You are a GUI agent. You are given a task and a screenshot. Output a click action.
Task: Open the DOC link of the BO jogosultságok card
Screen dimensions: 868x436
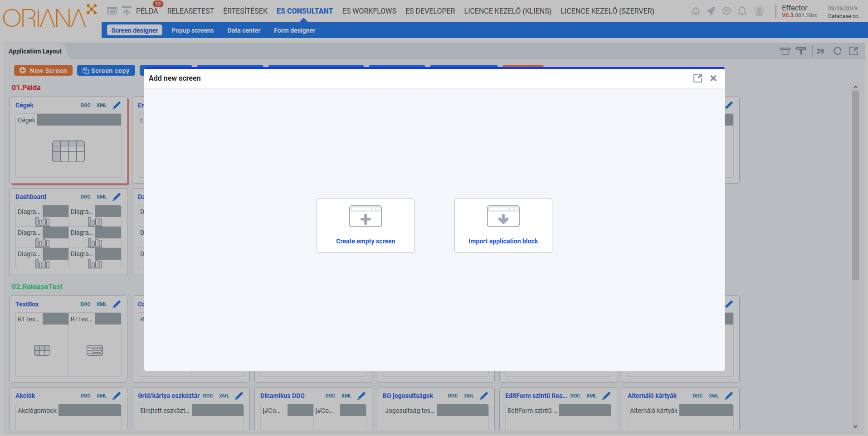click(453, 396)
